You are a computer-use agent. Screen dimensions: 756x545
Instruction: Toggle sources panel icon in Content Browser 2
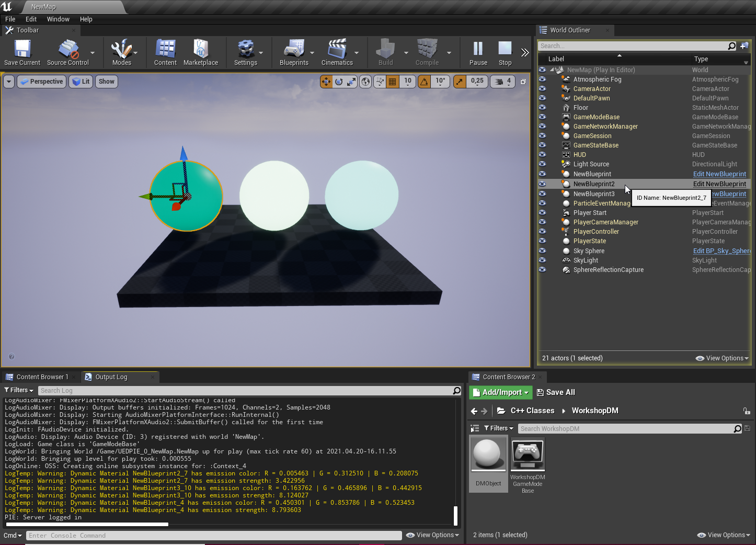(475, 428)
